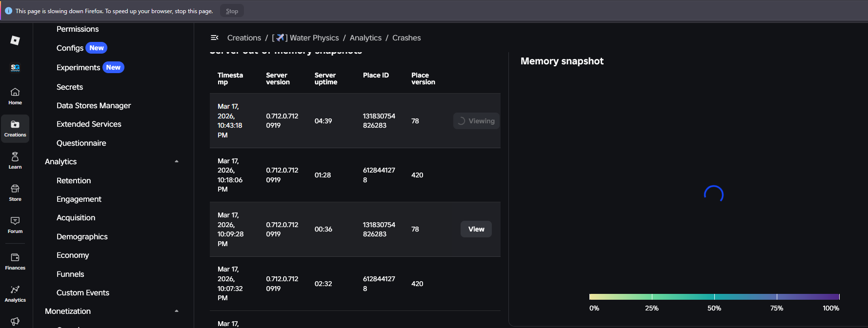Click the 50% label on legend
The width and height of the screenshot is (868, 328).
(x=714, y=308)
